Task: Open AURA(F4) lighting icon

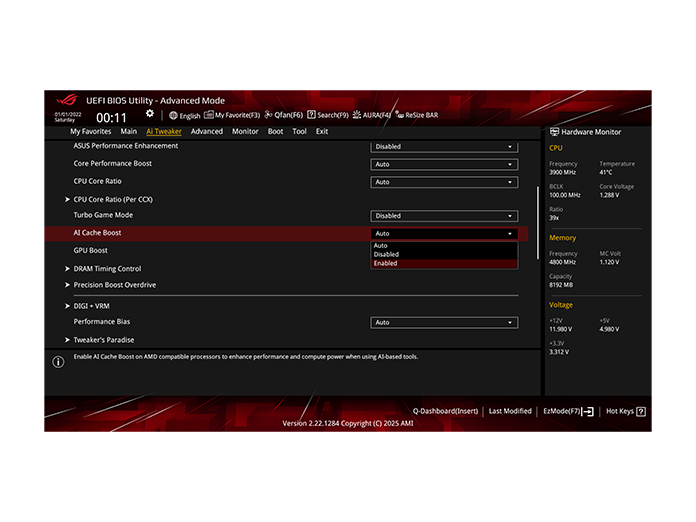Action: [x=357, y=115]
